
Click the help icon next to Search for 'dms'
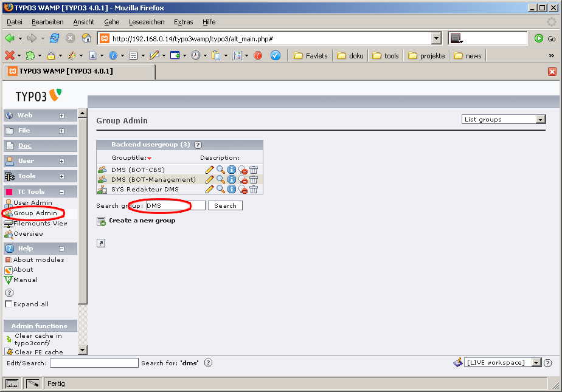click(x=208, y=363)
